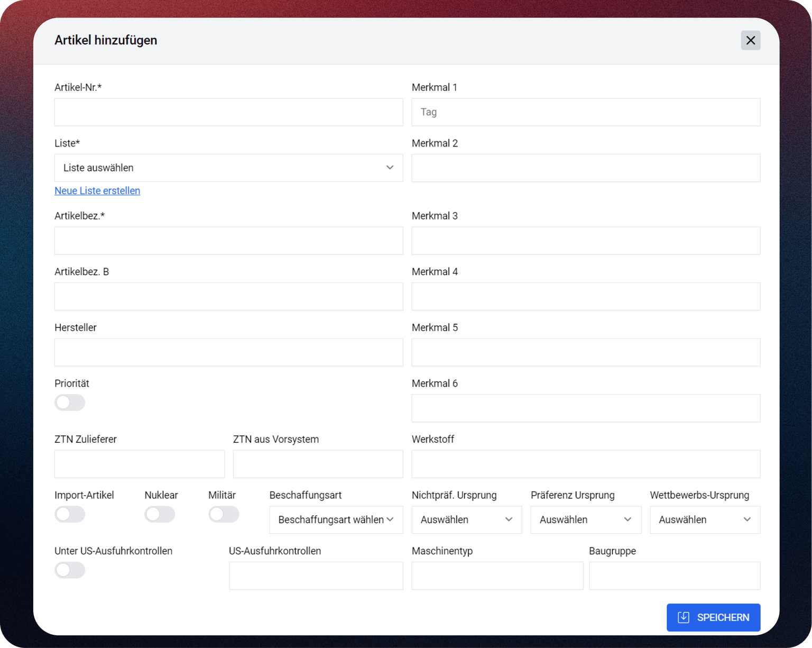Open the Nichtpräf. Ursprung dropdown
The width and height of the screenshot is (812, 648).
coord(466,520)
